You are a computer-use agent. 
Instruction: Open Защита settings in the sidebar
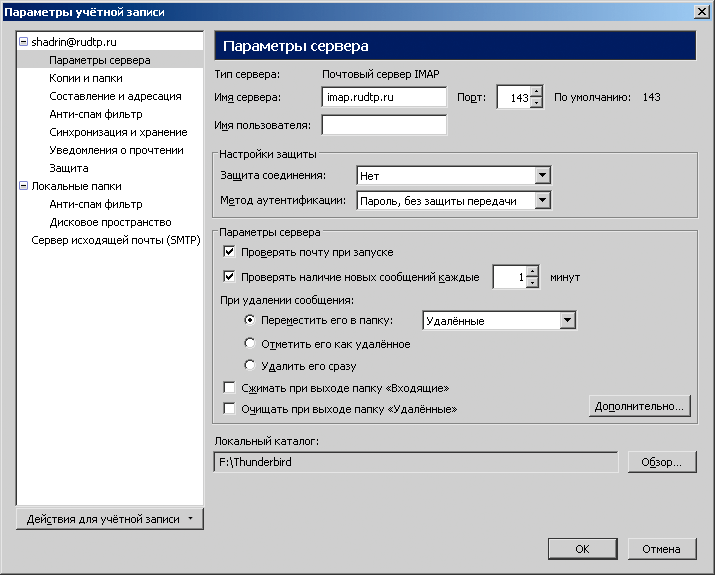[x=69, y=168]
